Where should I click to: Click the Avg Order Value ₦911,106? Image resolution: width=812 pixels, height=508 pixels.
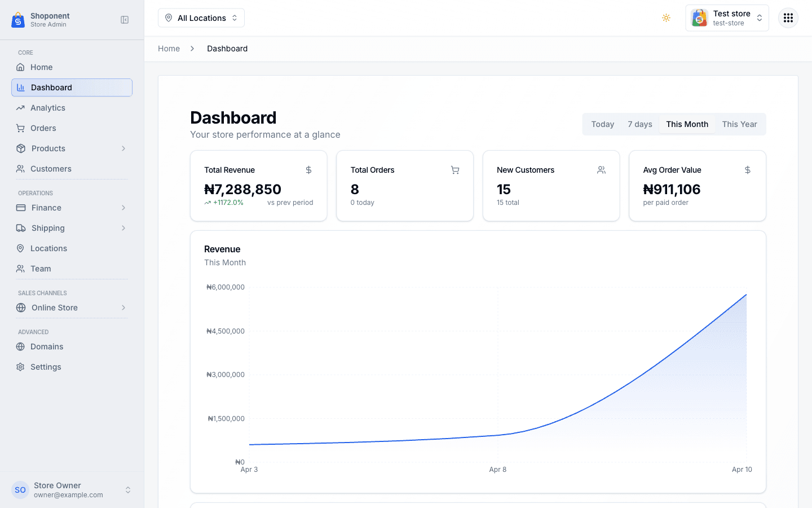[x=672, y=189]
